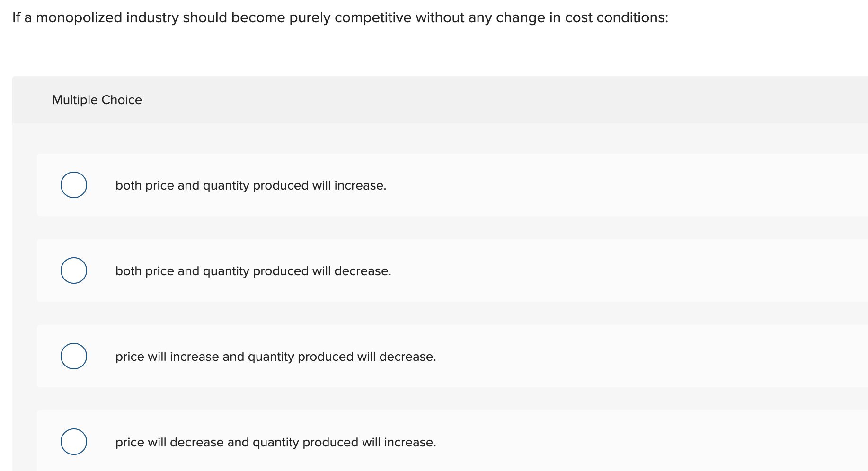The width and height of the screenshot is (868, 471).
Task: Click inside the Multiple Choice header bar
Action: tap(426, 100)
